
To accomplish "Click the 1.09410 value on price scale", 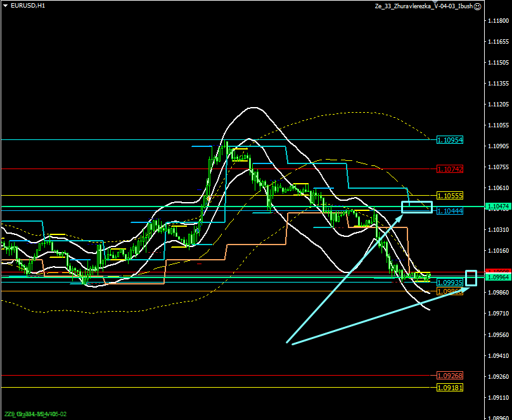I will click(499, 356).
